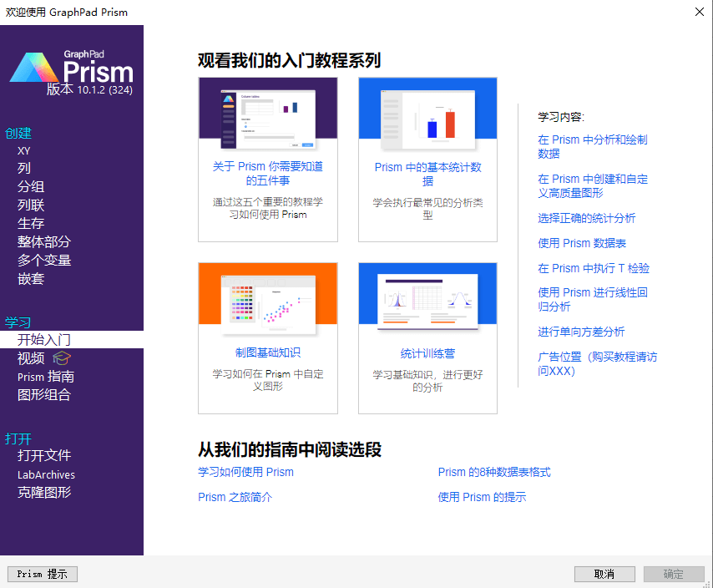Screen dimensions: 713x588
Task: Choose 分组 in the create list
Action: [x=31, y=186]
